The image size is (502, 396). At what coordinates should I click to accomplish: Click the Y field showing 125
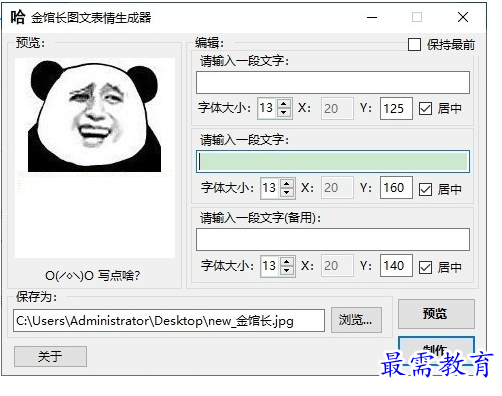(x=396, y=108)
